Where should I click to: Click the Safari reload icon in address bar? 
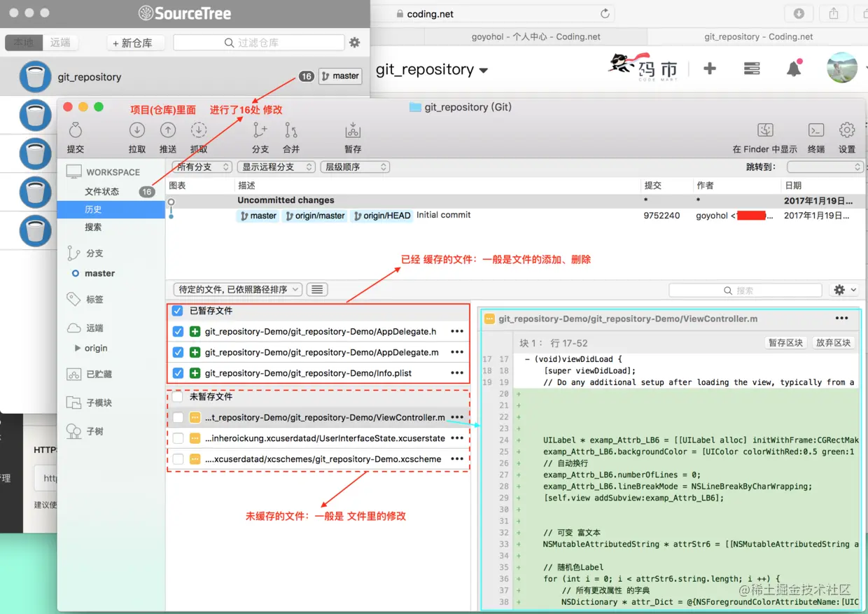pos(605,14)
